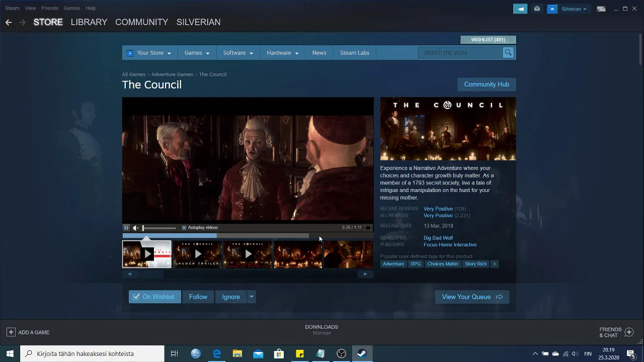Open the Steam menu
Image resolution: width=644 pixels, height=362 pixels.
[x=12, y=8]
